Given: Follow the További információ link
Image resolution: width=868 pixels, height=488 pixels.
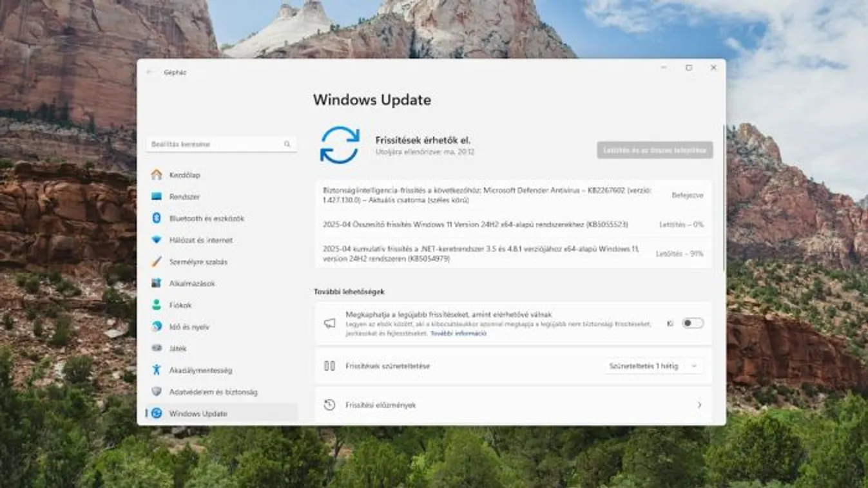Looking at the screenshot, I should tap(458, 333).
